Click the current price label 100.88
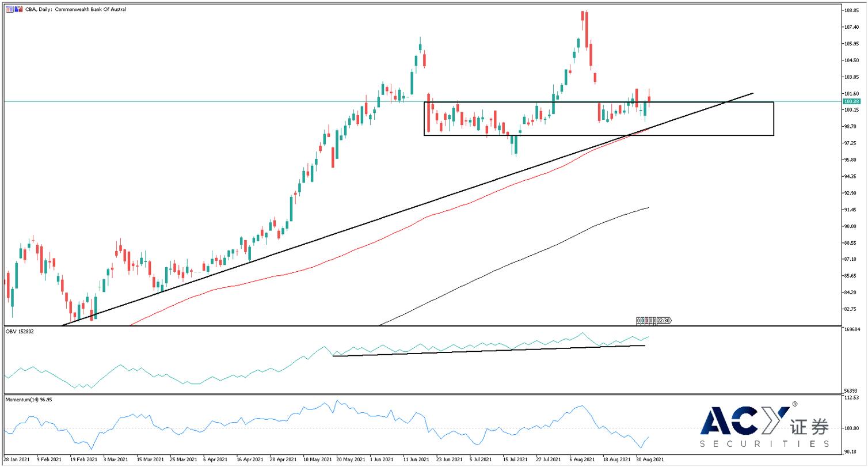 pyautogui.click(x=851, y=101)
